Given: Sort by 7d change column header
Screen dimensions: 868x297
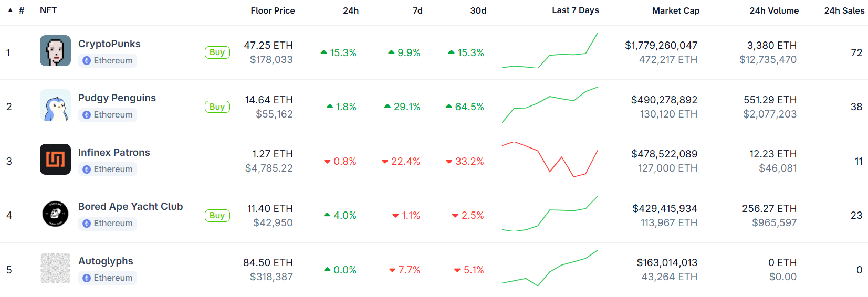Looking at the screenshot, I should (417, 10).
